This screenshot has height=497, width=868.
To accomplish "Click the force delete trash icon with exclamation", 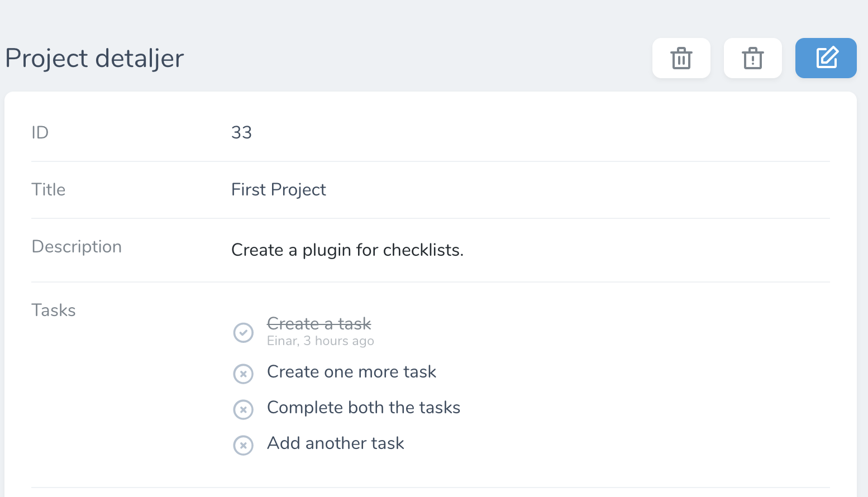I will pos(752,58).
